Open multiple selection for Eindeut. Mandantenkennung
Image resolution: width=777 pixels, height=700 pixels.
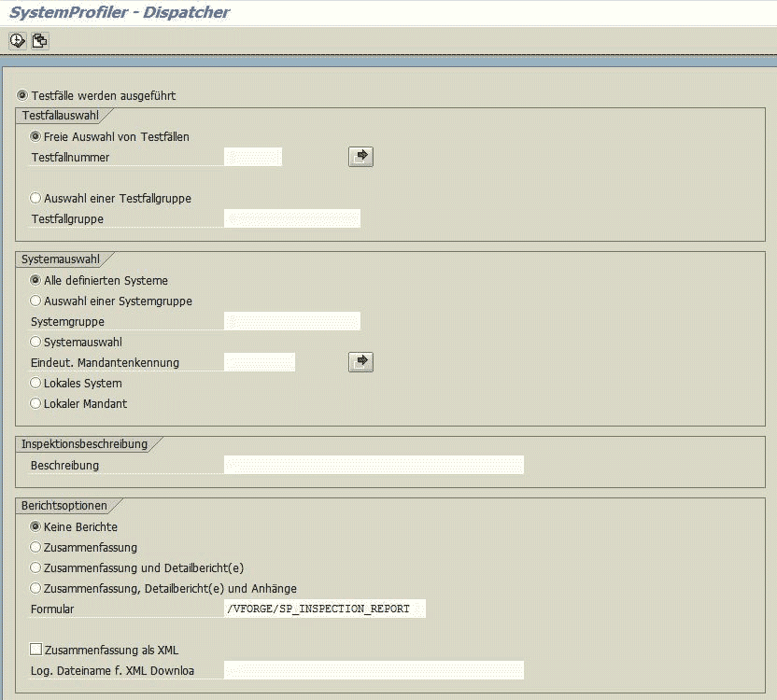click(360, 361)
